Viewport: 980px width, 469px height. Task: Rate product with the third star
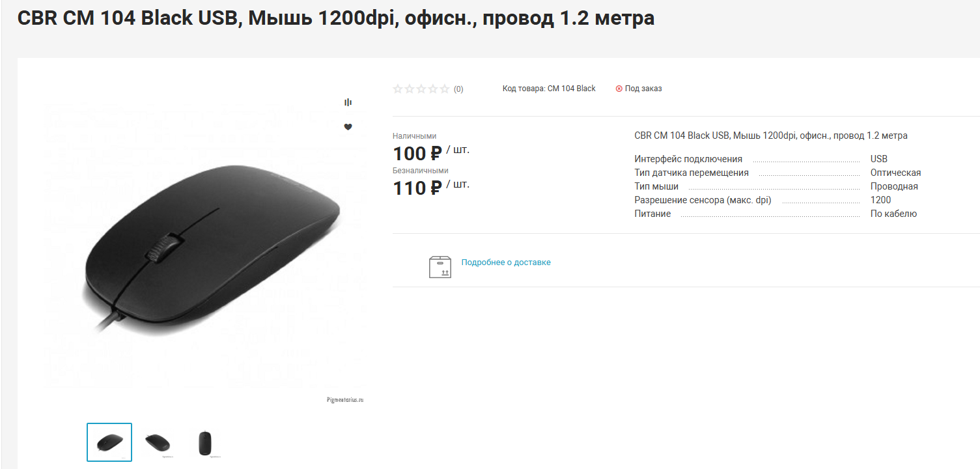click(421, 89)
